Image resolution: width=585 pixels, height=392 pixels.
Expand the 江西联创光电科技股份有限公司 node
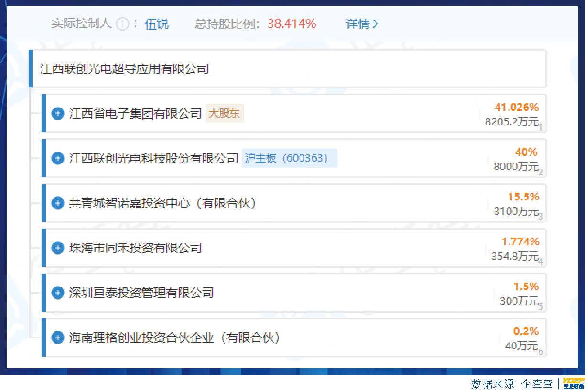click(x=58, y=158)
